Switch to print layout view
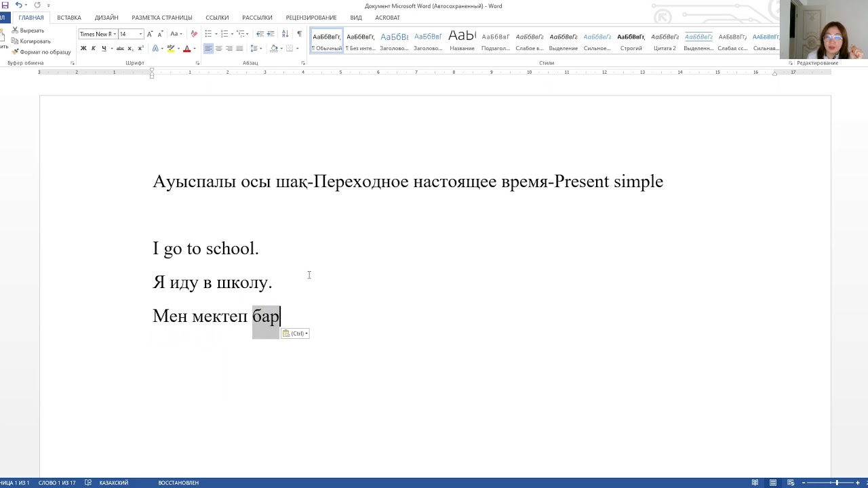Image resolution: width=868 pixels, height=488 pixels. [772, 483]
